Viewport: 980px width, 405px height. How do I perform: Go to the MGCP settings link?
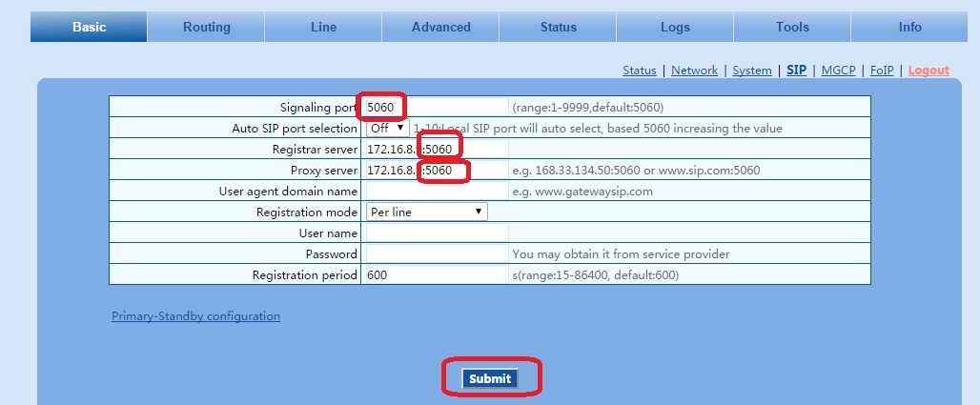pos(838,71)
